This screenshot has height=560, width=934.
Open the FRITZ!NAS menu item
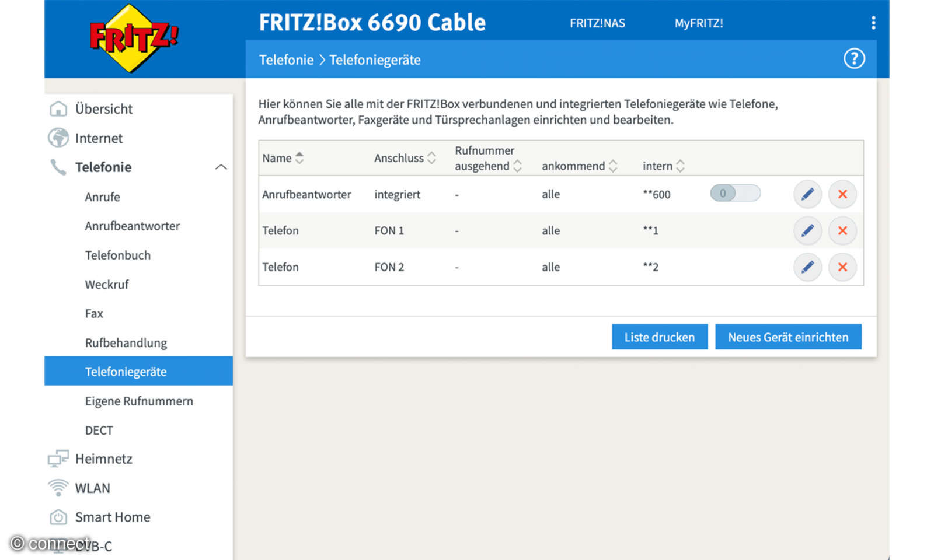click(x=597, y=23)
